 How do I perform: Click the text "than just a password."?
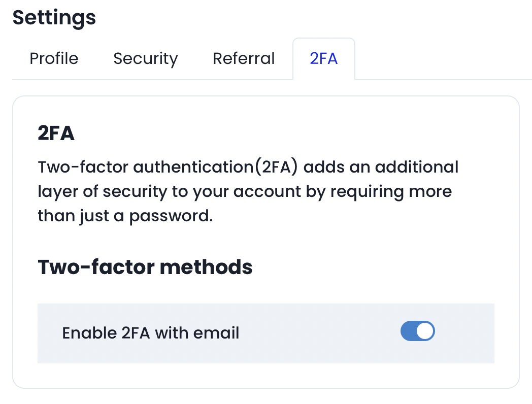(124, 216)
